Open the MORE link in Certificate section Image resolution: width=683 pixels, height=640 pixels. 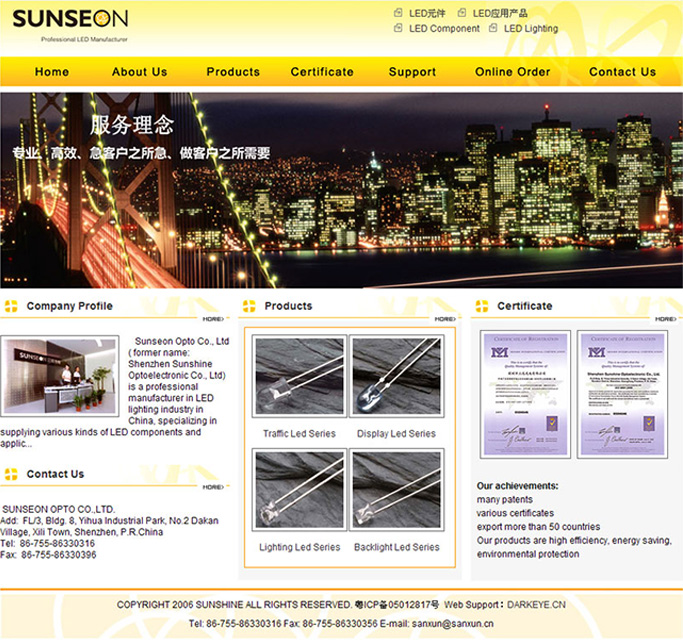tap(666, 319)
